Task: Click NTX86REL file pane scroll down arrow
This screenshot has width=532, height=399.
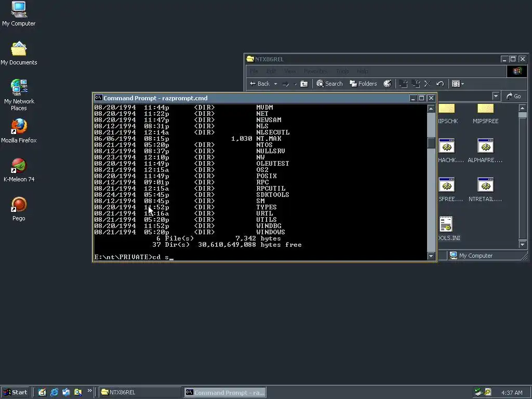Action: click(523, 244)
